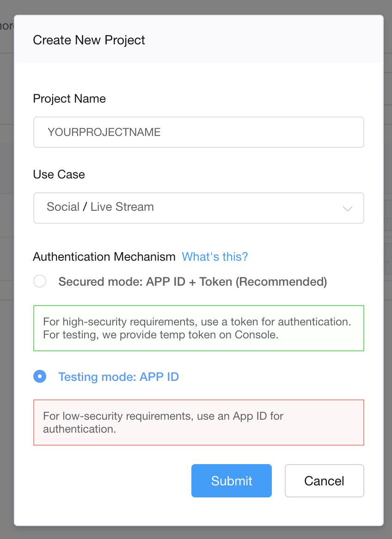Click the YOURPROJECTNAME placeholder text
Image resolution: width=392 pixels, height=539 pixels.
pos(104,132)
